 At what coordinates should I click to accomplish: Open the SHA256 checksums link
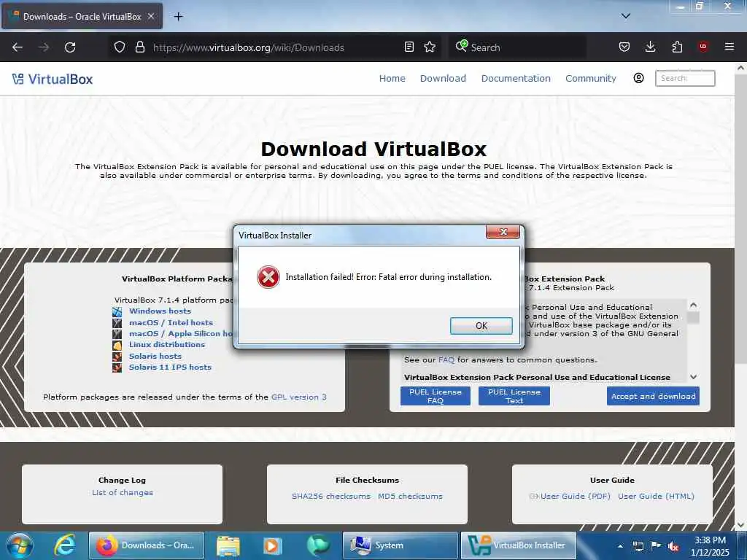[331, 496]
